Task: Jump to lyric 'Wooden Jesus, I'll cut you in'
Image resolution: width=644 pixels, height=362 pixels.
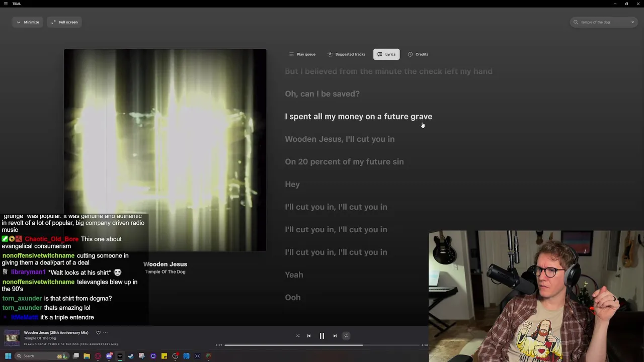Action: click(x=340, y=139)
